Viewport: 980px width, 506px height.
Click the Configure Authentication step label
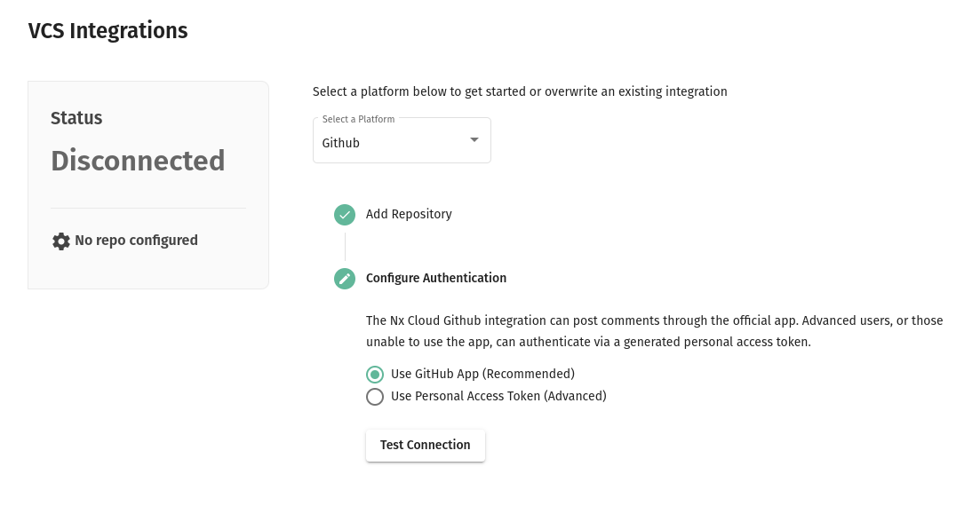[x=436, y=278]
